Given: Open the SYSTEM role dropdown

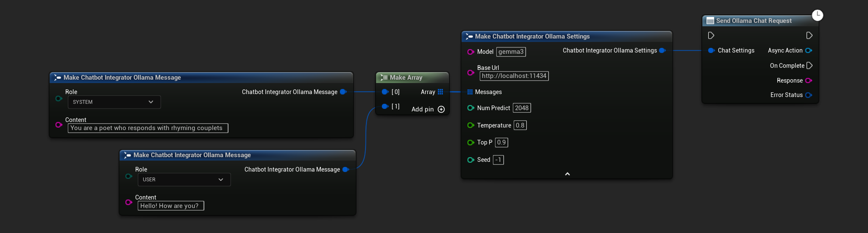Looking at the screenshot, I should pos(114,102).
